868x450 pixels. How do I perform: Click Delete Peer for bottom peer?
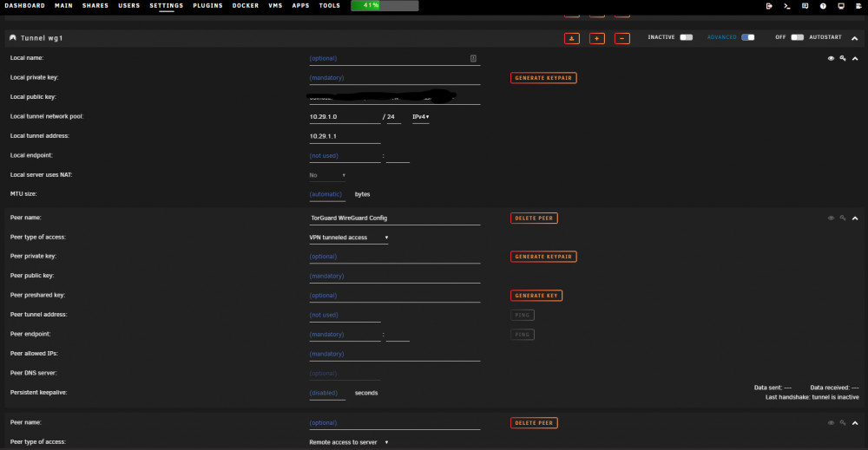534,423
